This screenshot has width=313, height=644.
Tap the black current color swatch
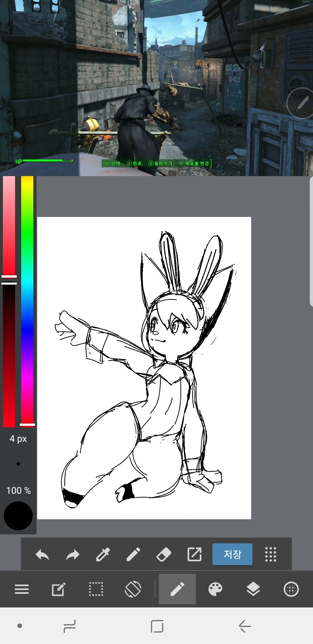(18, 516)
